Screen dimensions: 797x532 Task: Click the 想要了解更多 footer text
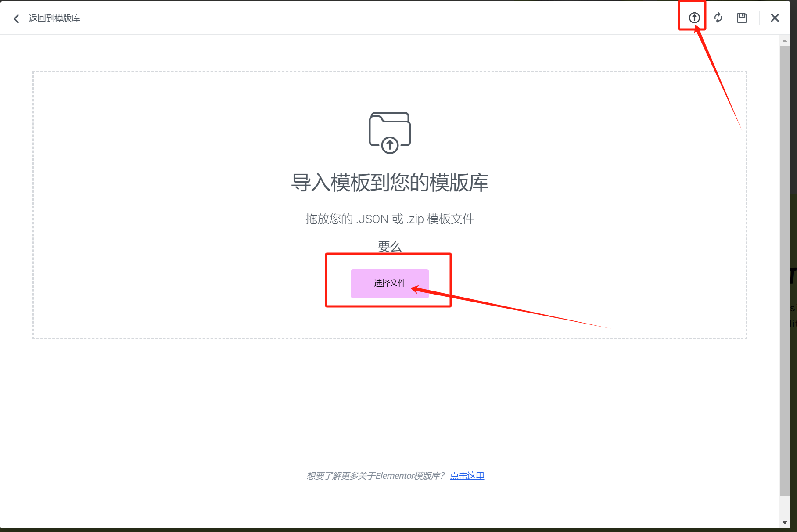tap(375, 475)
